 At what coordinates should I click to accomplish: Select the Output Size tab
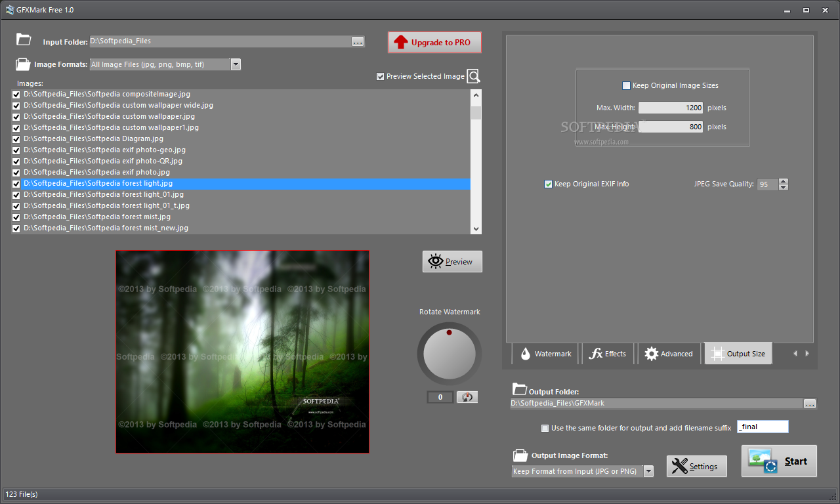[x=738, y=353]
